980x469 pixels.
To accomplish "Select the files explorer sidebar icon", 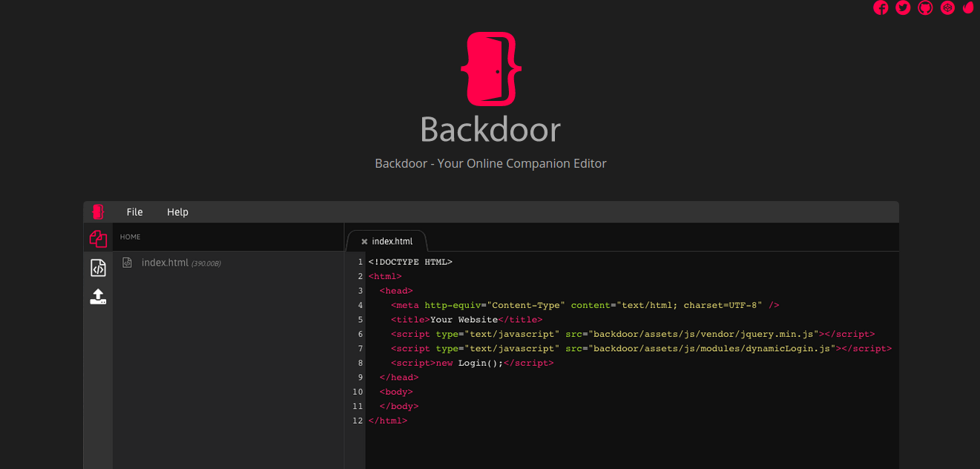I will tap(98, 238).
